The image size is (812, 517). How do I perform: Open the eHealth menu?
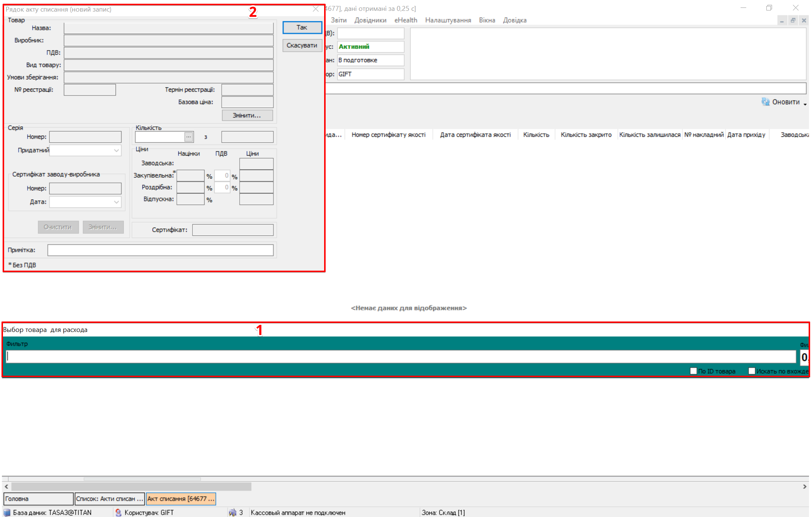pos(406,20)
